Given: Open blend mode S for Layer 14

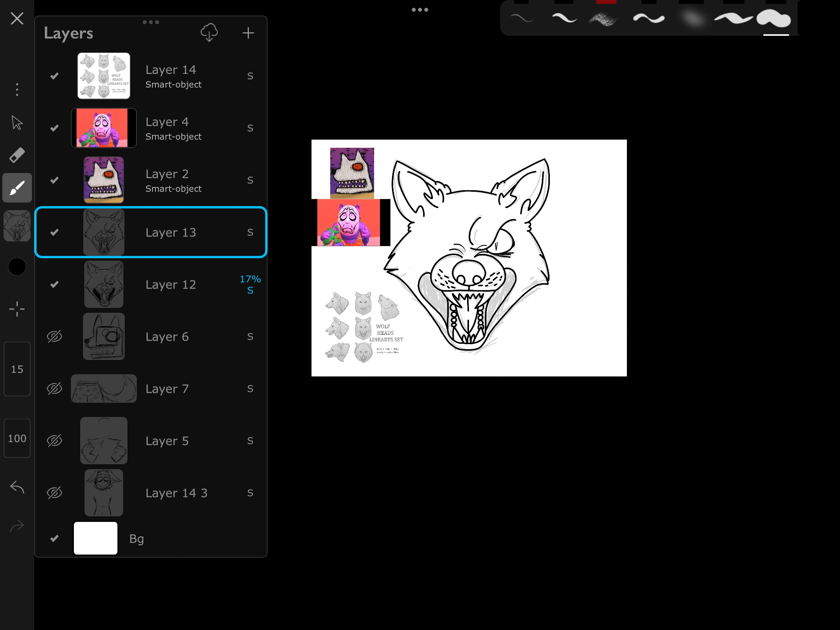Looking at the screenshot, I should pos(250,76).
